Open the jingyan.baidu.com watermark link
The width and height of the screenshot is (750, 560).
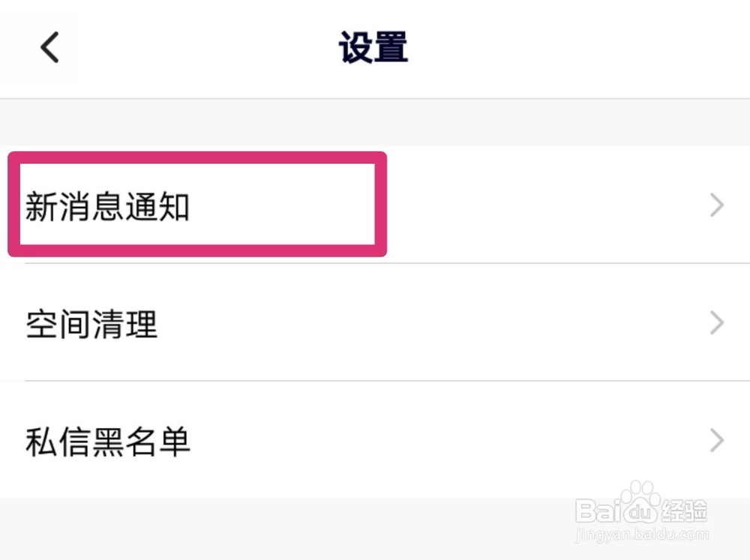tap(642, 535)
